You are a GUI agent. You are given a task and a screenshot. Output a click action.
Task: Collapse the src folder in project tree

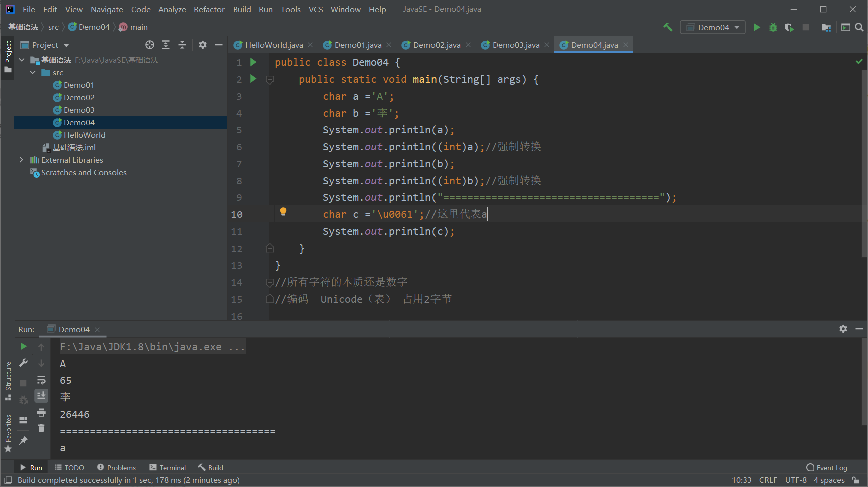(33, 73)
